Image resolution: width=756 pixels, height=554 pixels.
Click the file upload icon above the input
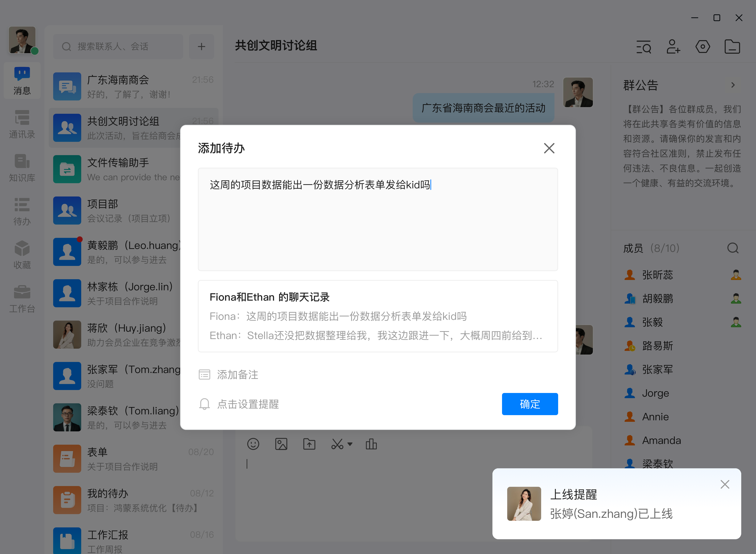(309, 444)
